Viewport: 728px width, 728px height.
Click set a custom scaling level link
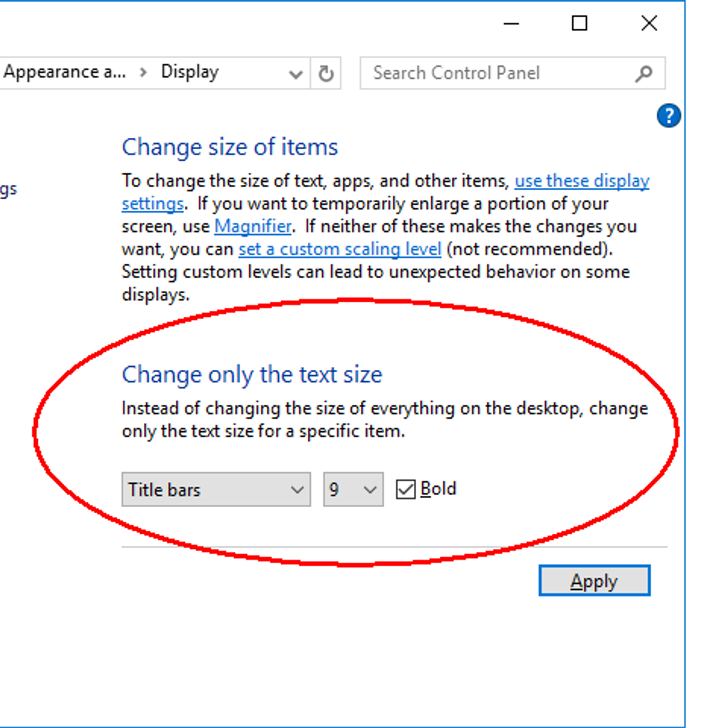339,249
